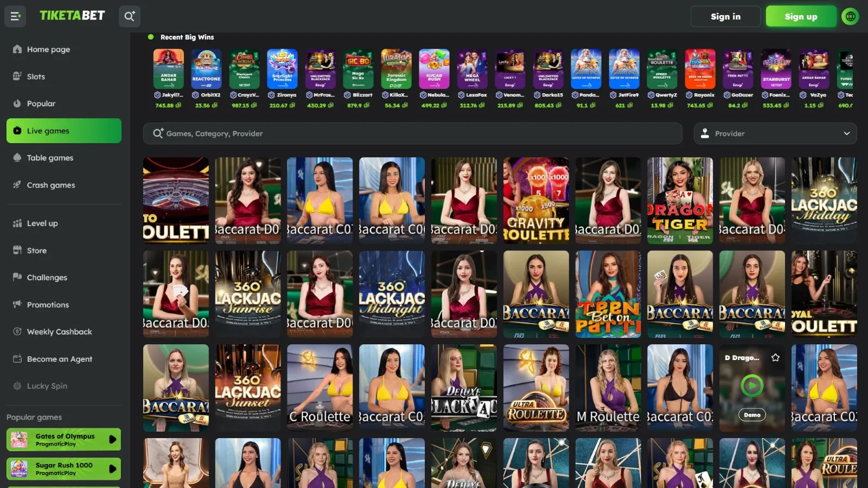Play the D Drago game via green play button
Viewport: 868px width, 488px height.
[x=752, y=386]
